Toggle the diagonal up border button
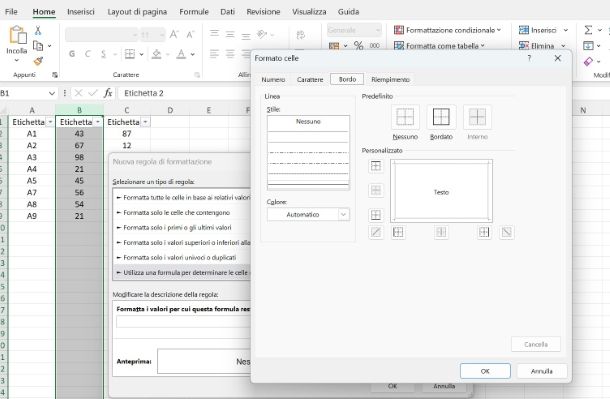The height and width of the screenshot is (399, 610). click(x=376, y=232)
